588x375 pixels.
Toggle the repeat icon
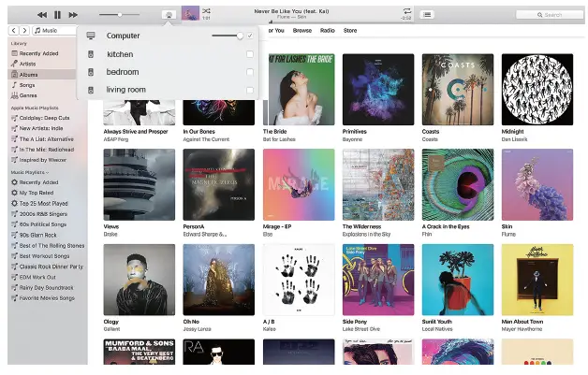407,10
